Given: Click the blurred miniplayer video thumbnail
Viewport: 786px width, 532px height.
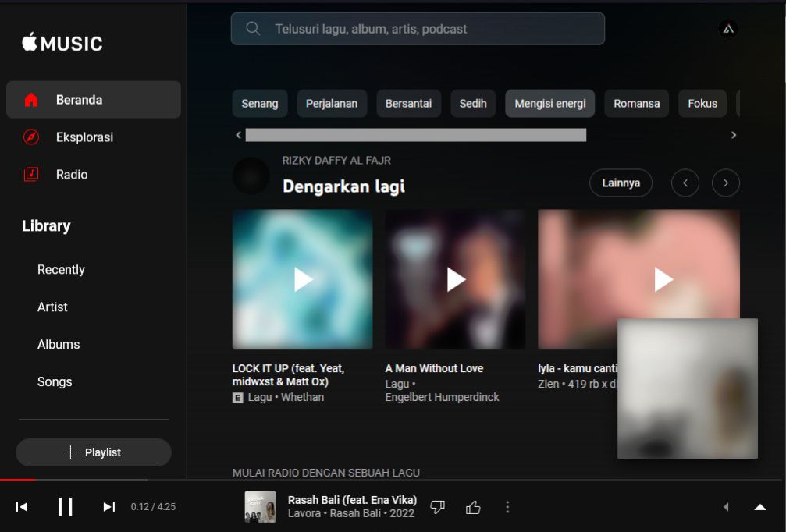Looking at the screenshot, I should point(688,388).
